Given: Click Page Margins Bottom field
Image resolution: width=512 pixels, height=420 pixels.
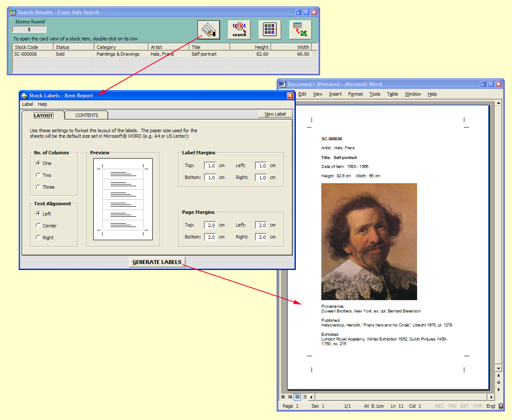Looking at the screenshot, I should coord(210,237).
